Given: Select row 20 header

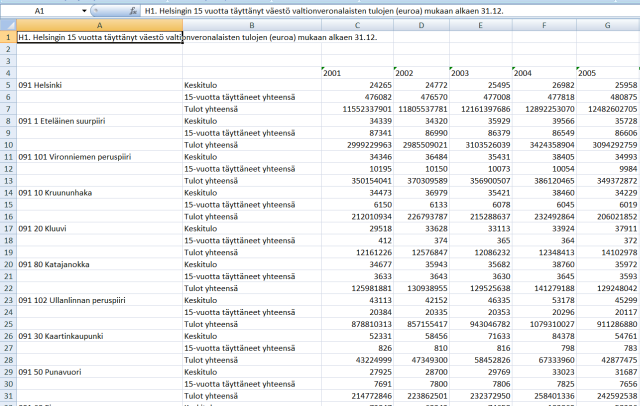Looking at the screenshot, I should click(x=8, y=264).
